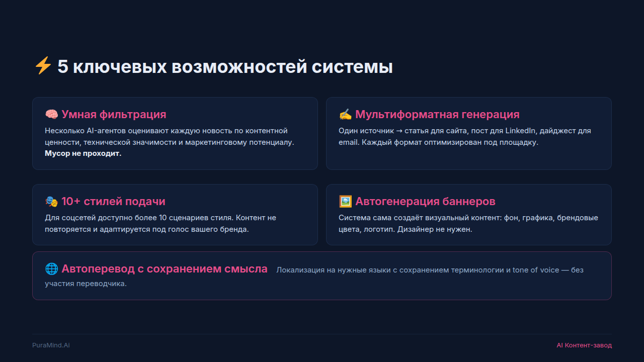Expand the Автоперевод с сохранением смысла card

pyautogui.click(x=322, y=276)
